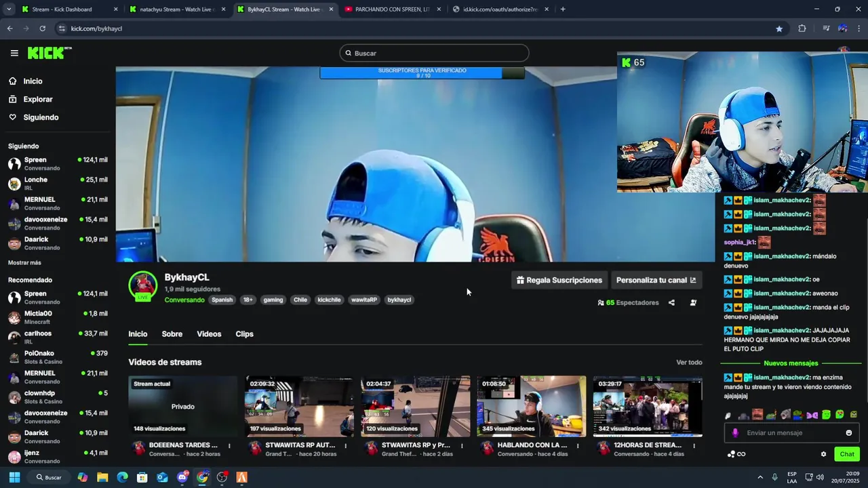Image resolution: width=868 pixels, height=488 pixels.
Task: Switch to the natachyu Stream browser tab
Action: (x=177, y=9)
